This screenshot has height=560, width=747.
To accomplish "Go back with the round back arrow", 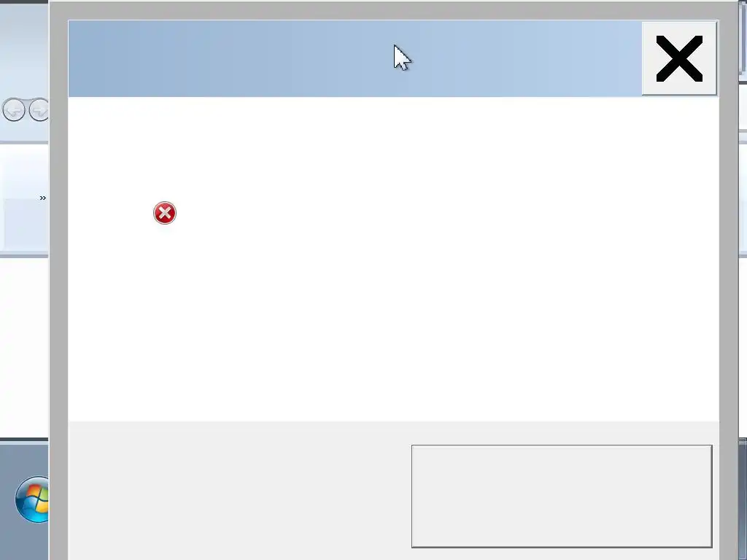I will coord(14,110).
